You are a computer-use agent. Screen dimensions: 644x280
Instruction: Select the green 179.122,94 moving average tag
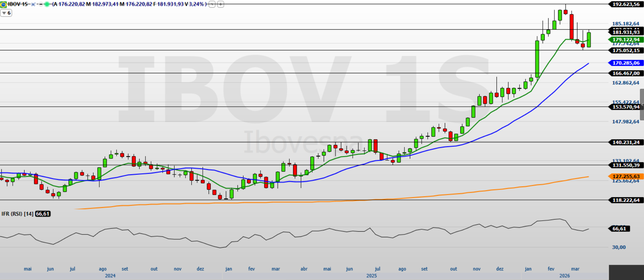tap(626, 40)
